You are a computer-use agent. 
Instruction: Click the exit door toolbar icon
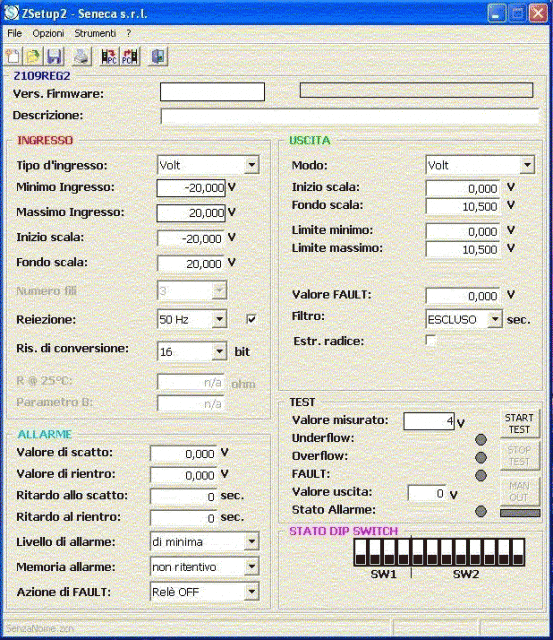pyautogui.click(x=158, y=57)
